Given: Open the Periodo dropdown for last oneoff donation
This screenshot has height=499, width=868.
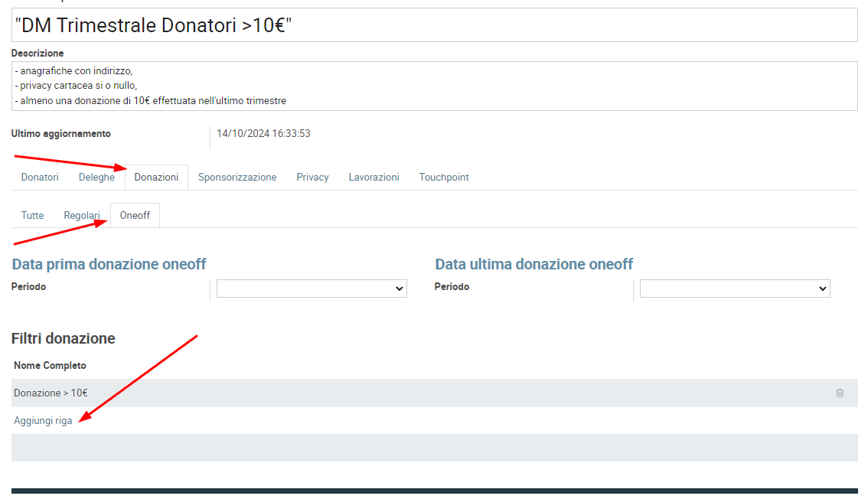Looking at the screenshot, I should pyautogui.click(x=735, y=289).
